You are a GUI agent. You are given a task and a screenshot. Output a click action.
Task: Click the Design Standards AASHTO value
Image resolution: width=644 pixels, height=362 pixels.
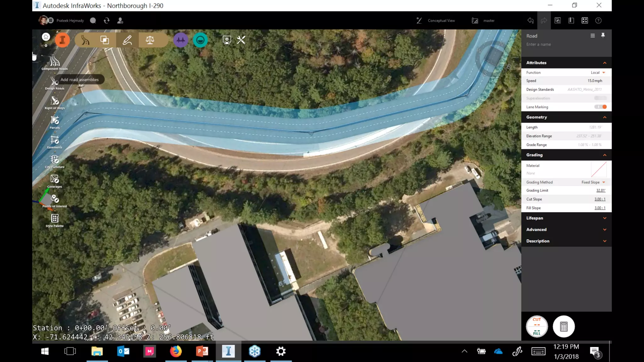point(584,89)
